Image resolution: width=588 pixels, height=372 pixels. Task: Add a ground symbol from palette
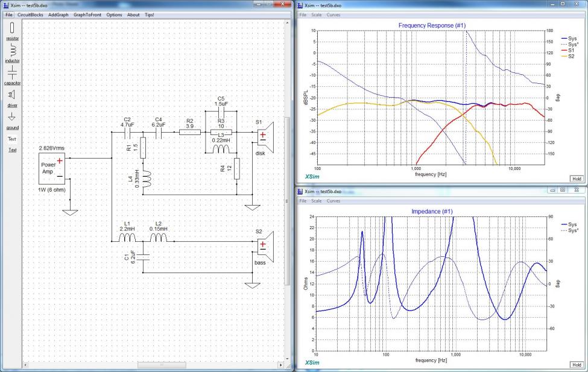click(12, 117)
